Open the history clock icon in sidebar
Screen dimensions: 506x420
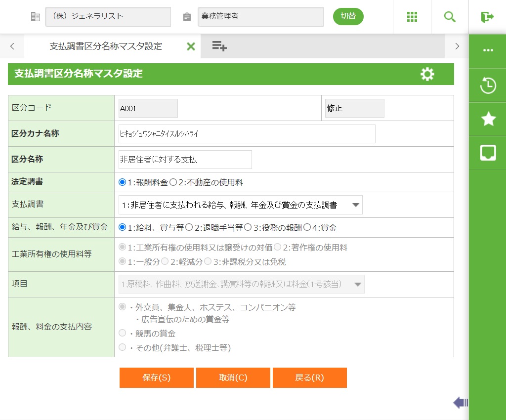click(488, 85)
